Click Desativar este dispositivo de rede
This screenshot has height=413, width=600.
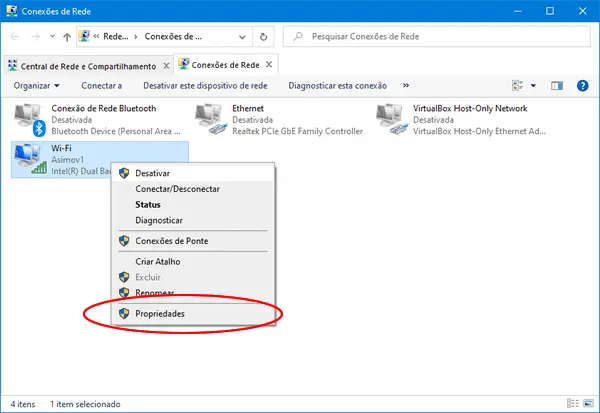206,86
